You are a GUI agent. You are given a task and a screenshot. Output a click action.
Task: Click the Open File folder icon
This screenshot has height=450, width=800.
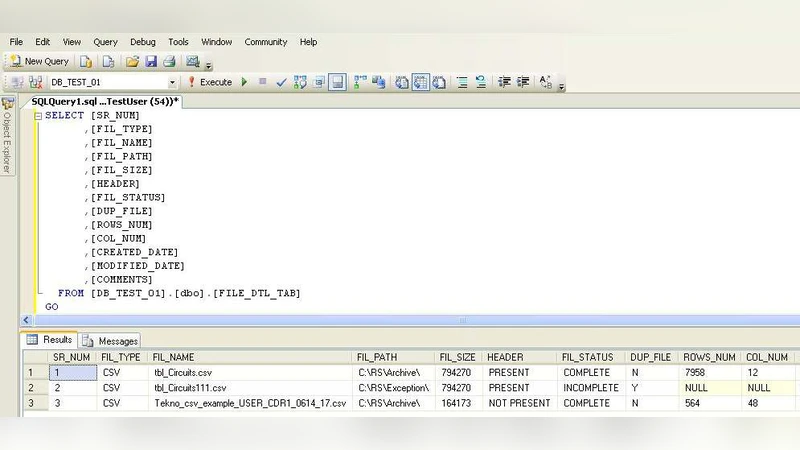[x=132, y=62]
